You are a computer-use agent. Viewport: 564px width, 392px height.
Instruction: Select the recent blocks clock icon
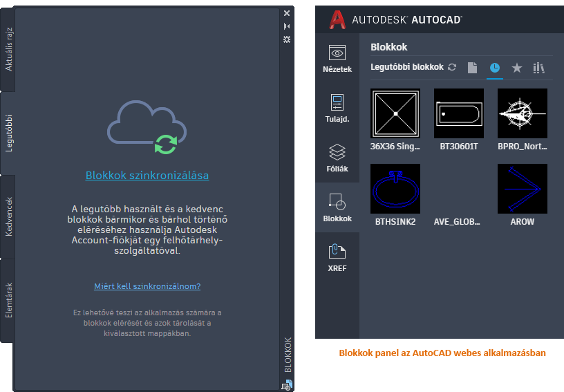(x=495, y=68)
